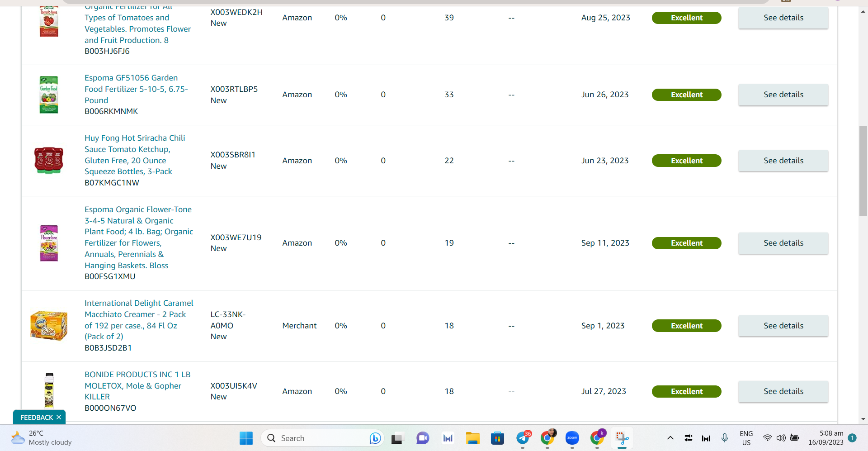Open Microsoft Store from the taskbar
Image resolution: width=868 pixels, height=451 pixels.
pos(497,438)
